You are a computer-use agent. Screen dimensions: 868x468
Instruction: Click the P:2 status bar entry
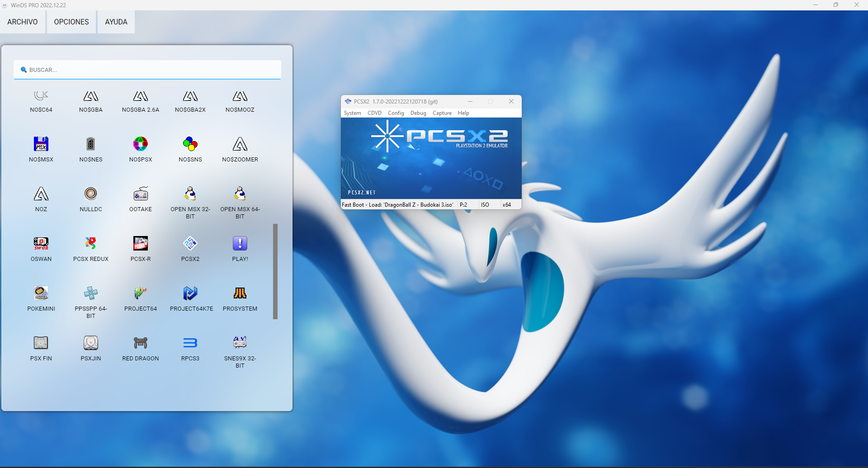click(x=463, y=205)
